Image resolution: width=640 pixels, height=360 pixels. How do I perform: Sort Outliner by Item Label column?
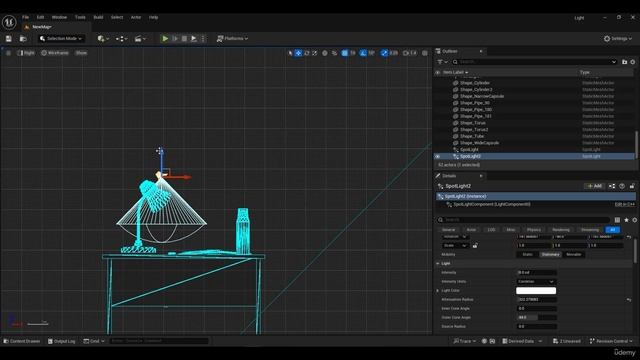[455, 72]
